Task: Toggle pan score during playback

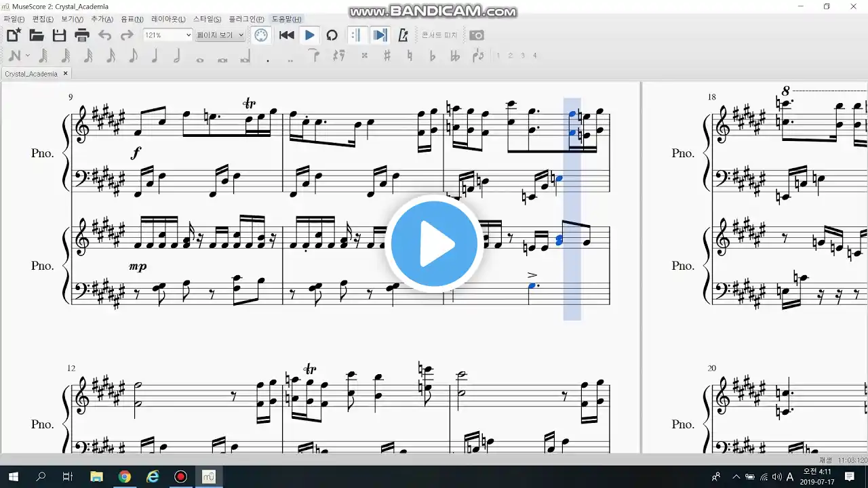Action: pos(380,35)
